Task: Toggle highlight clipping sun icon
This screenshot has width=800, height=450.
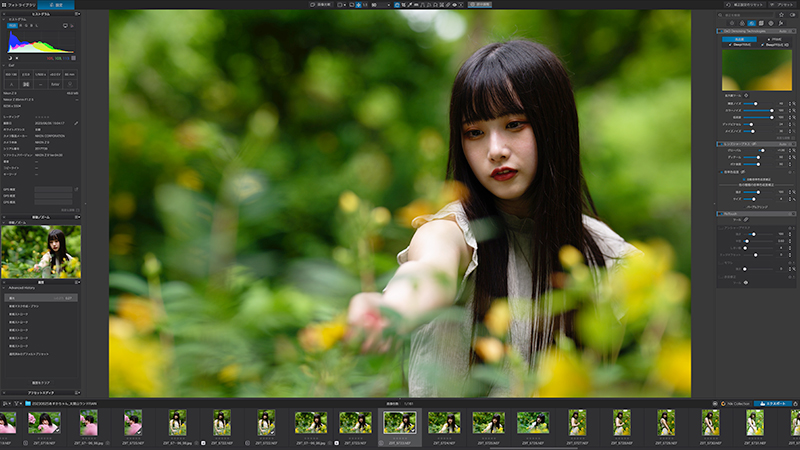Action: pyautogui.click(x=17, y=58)
